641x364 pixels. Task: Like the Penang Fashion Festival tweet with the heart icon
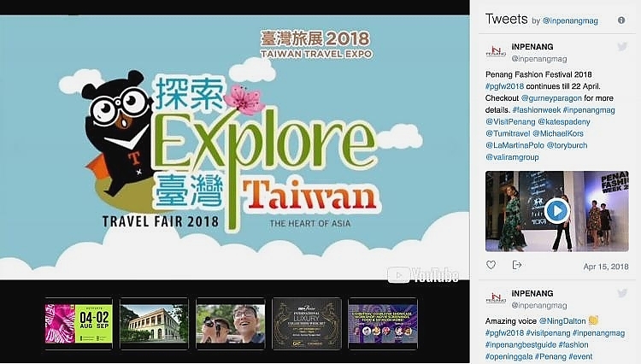point(491,265)
